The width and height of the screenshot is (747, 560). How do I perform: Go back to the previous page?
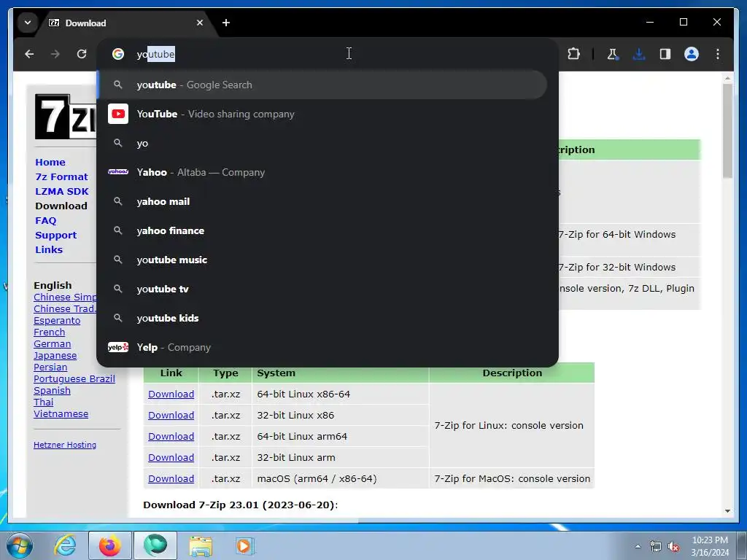(x=29, y=54)
